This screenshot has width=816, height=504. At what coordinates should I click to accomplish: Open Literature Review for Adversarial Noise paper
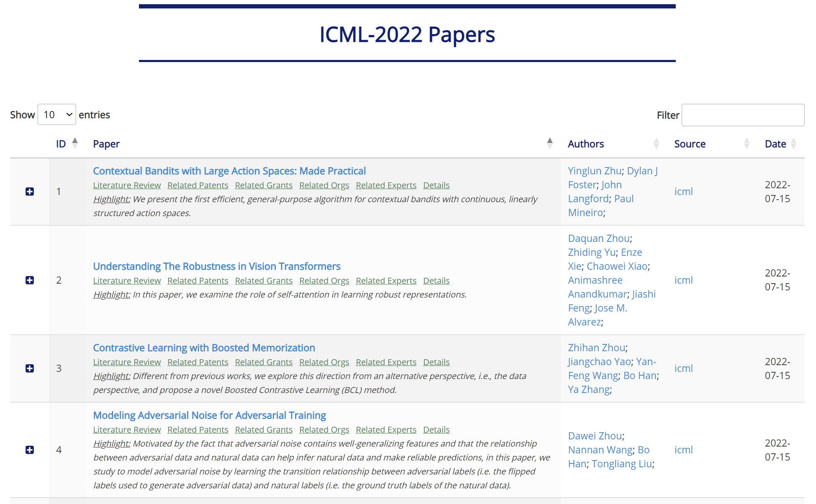point(127,430)
